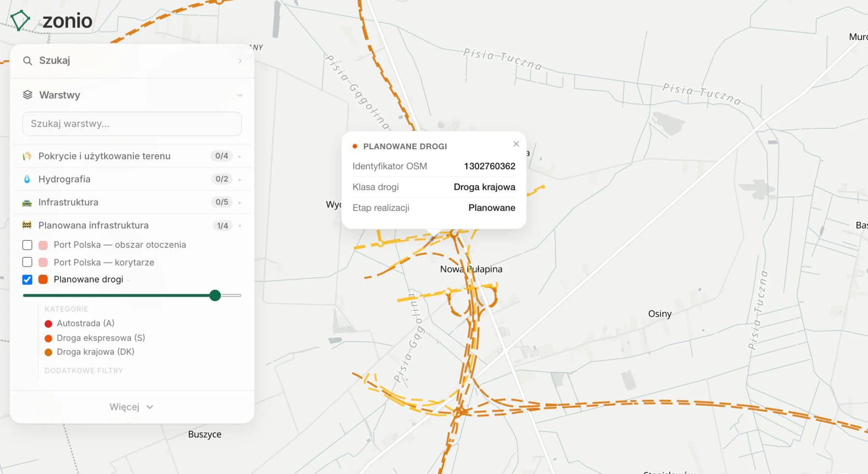Viewport: 868px width, 474px height.
Task: Collapse the Warstwy panel chevron
Action: [x=240, y=95]
